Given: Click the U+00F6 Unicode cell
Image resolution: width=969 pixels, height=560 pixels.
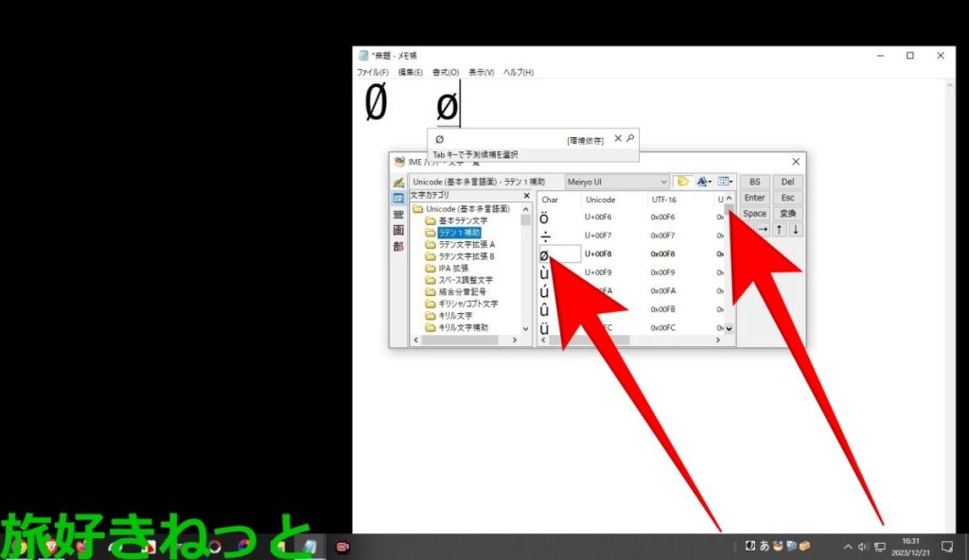Looking at the screenshot, I should (598, 217).
